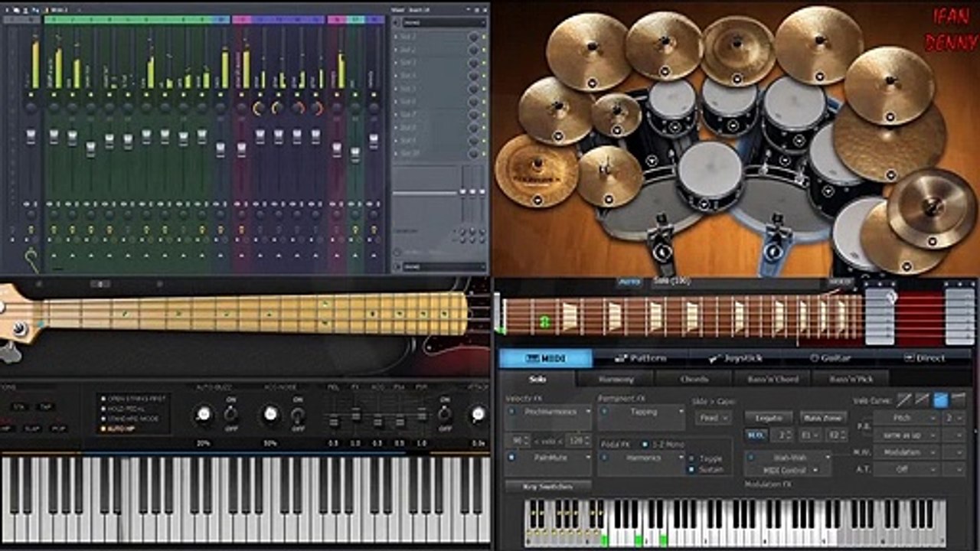Open the Harmonics pedal FX dropdown
This screenshot has height=551, width=980.
point(642,458)
